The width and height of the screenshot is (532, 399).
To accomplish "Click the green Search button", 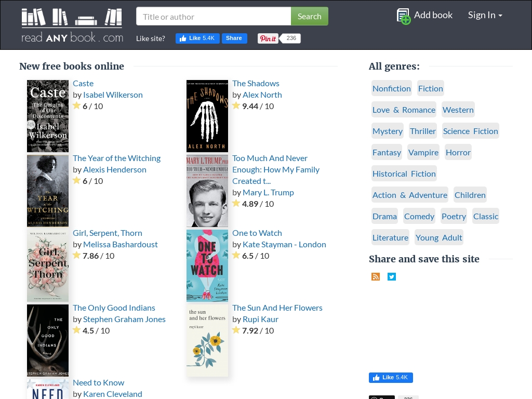I will click(310, 16).
